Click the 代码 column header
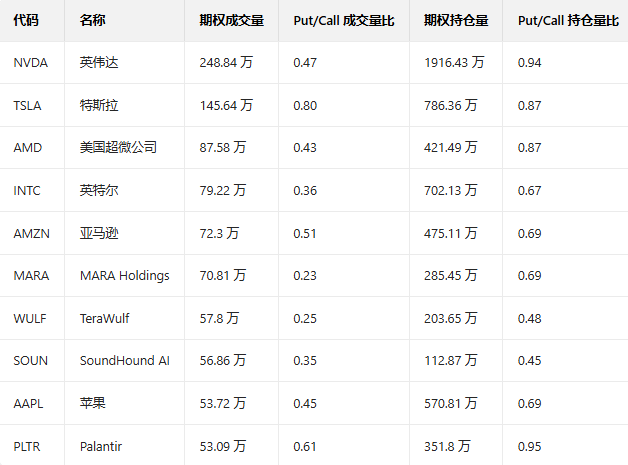This screenshot has height=465, width=628. [26, 20]
